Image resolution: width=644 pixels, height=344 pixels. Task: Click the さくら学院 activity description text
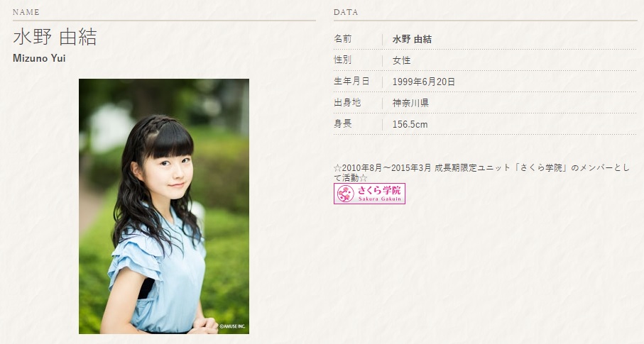pos(481,173)
